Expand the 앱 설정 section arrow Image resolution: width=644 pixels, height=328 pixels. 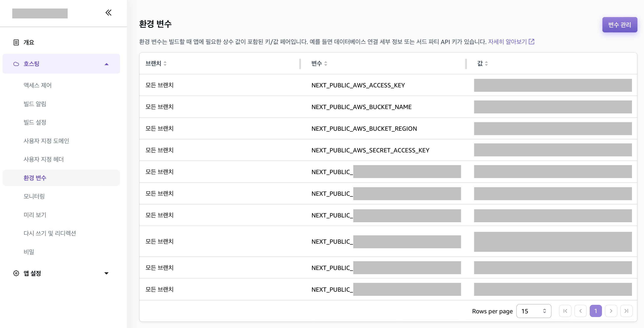[107, 273]
